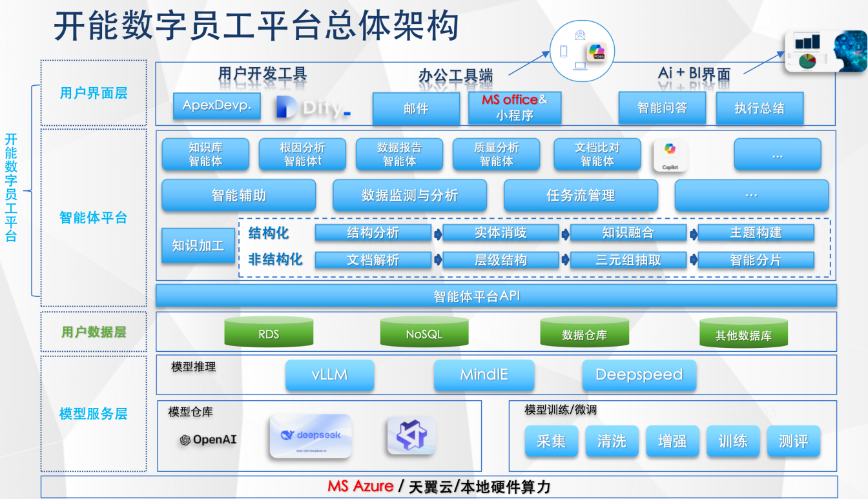Click the 智能体平台API bar
The width and height of the screenshot is (868, 499).
click(496, 296)
